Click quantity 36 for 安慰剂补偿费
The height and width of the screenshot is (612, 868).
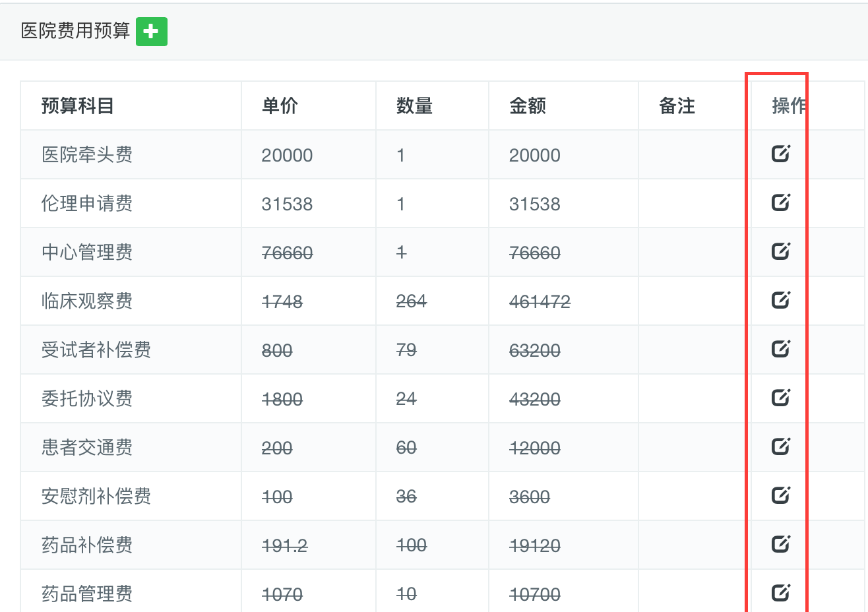(406, 497)
